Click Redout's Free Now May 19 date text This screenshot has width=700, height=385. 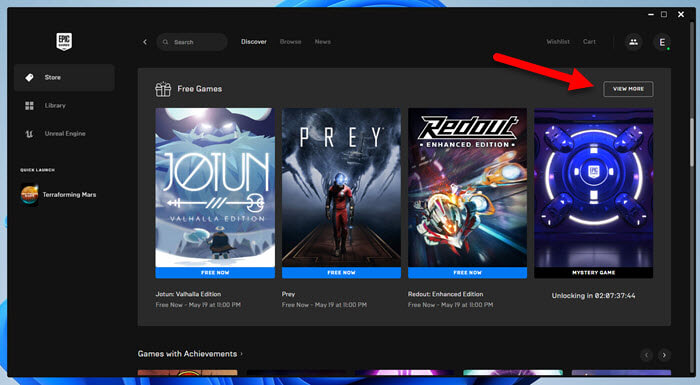tap(450, 305)
